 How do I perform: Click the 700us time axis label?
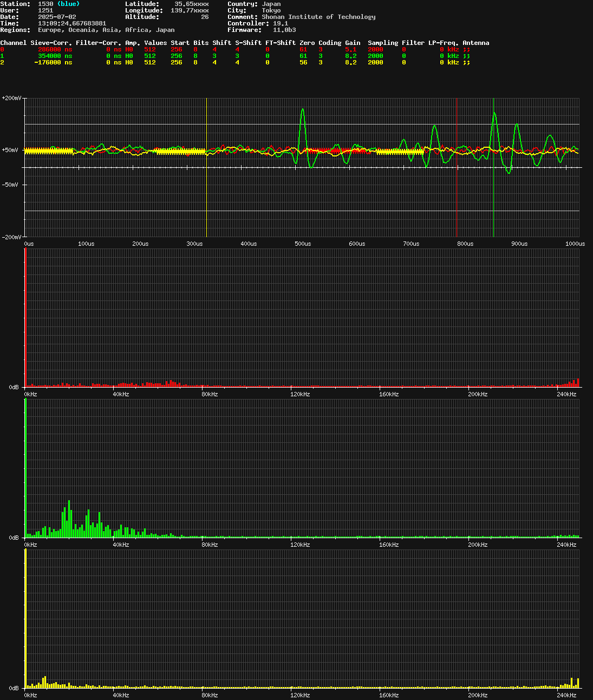point(411,244)
